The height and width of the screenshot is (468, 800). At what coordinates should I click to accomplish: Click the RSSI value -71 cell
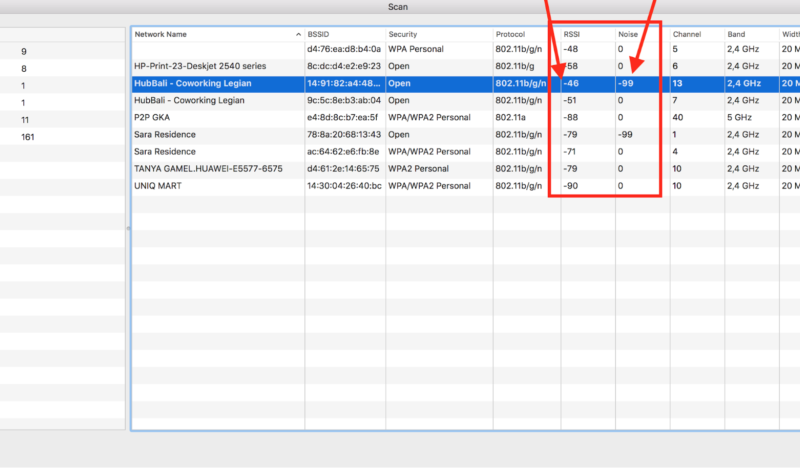(570, 152)
